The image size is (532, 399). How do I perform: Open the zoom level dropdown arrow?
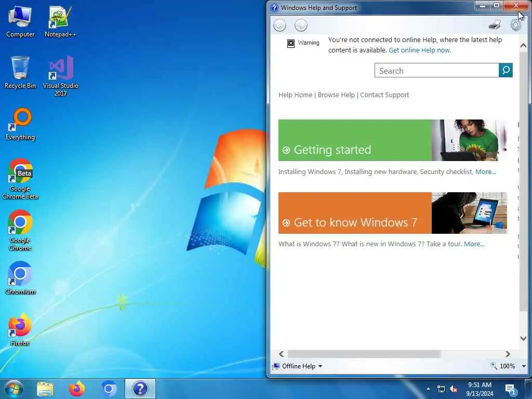click(524, 366)
